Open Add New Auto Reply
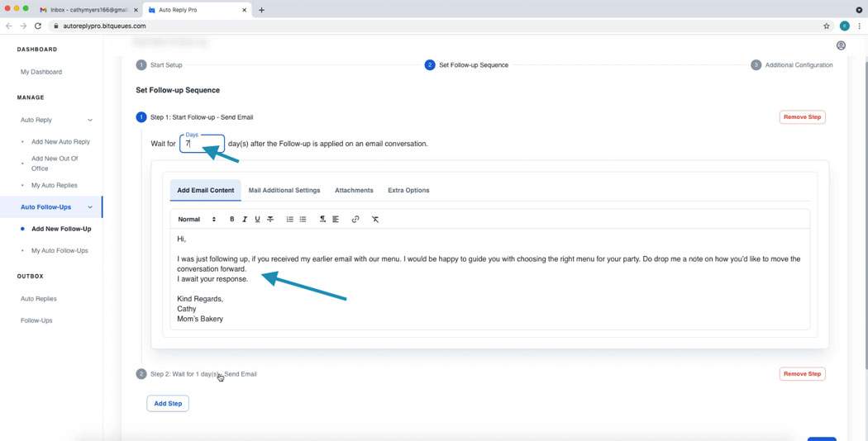 coord(60,142)
